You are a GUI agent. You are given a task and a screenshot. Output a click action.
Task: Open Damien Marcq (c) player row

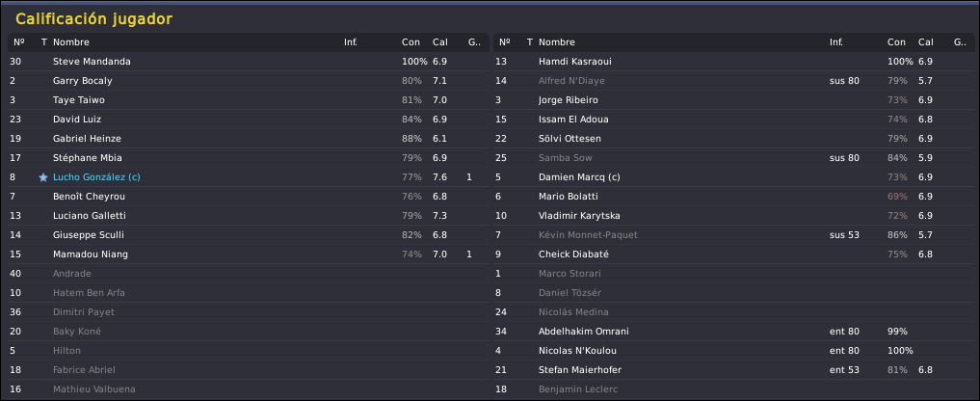pyautogui.click(x=733, y=177)
